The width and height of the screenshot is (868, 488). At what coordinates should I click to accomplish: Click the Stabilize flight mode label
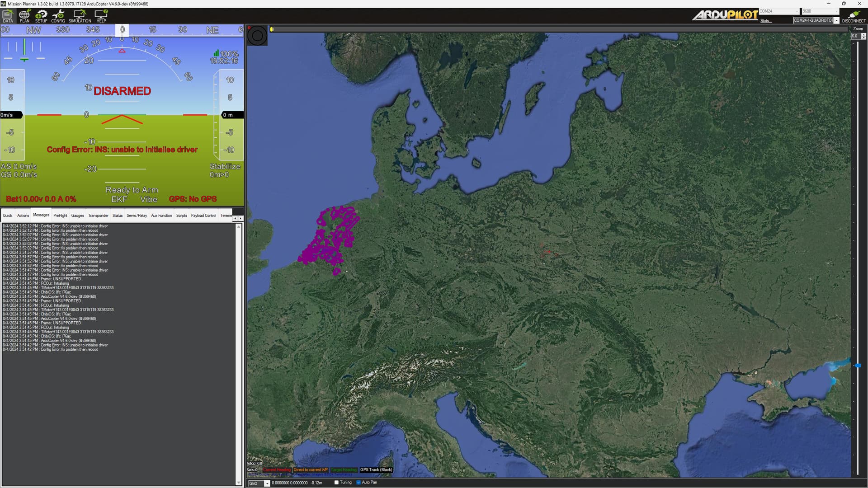pos(225,166)
